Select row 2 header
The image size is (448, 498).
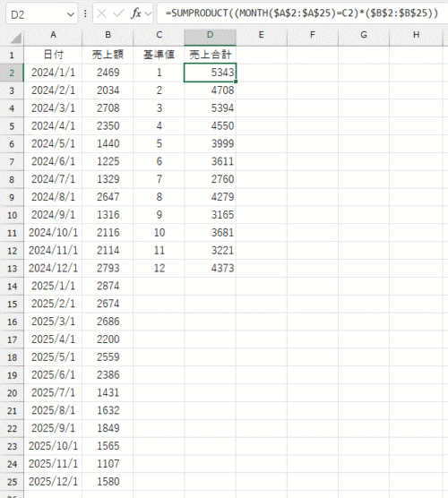coord(12,73)
